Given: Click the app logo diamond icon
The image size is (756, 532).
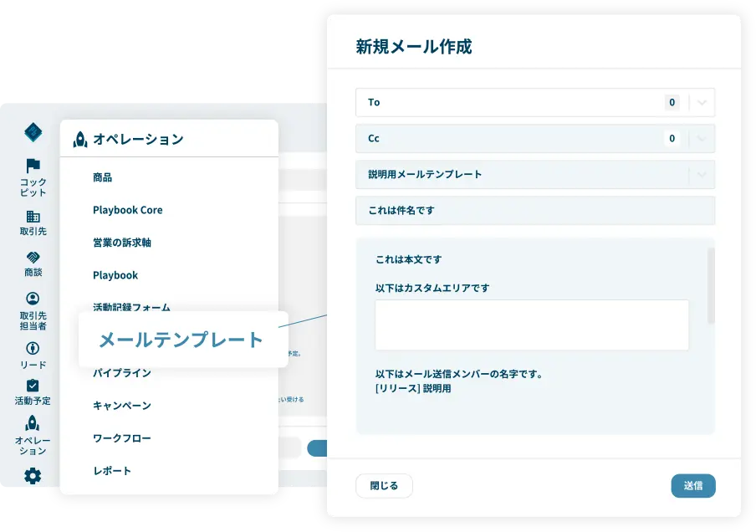Looking at the screenshot, I should click(32, 132).
